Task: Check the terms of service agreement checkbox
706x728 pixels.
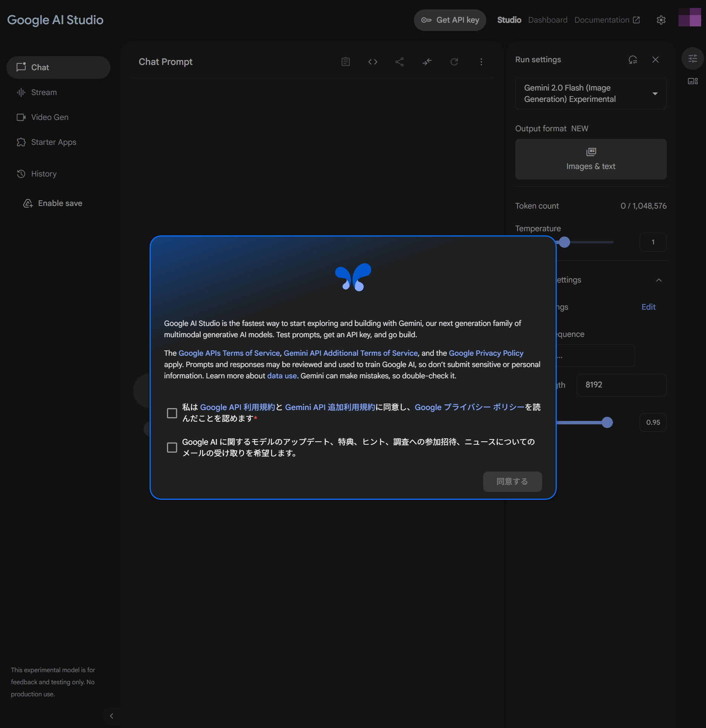Action: pyautogui.click(x=172, y=413)
